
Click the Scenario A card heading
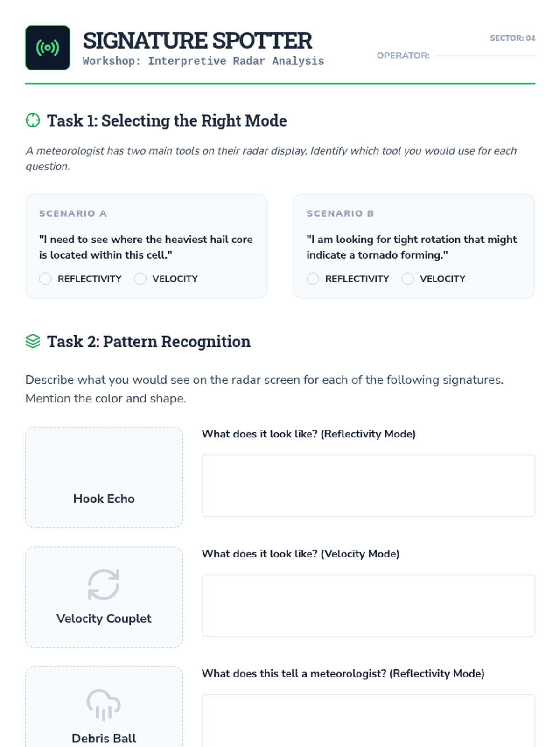pyautogui.click(x=73, y=213)
